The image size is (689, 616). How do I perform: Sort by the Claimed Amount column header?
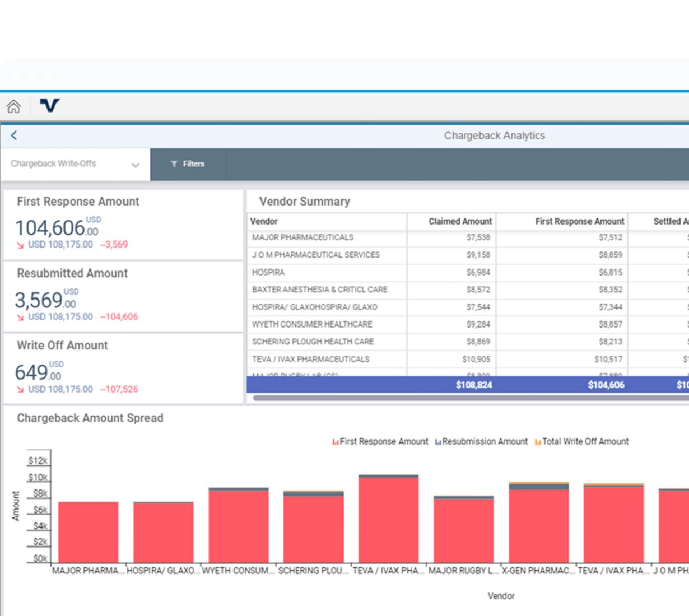click(x=460, y=222)
